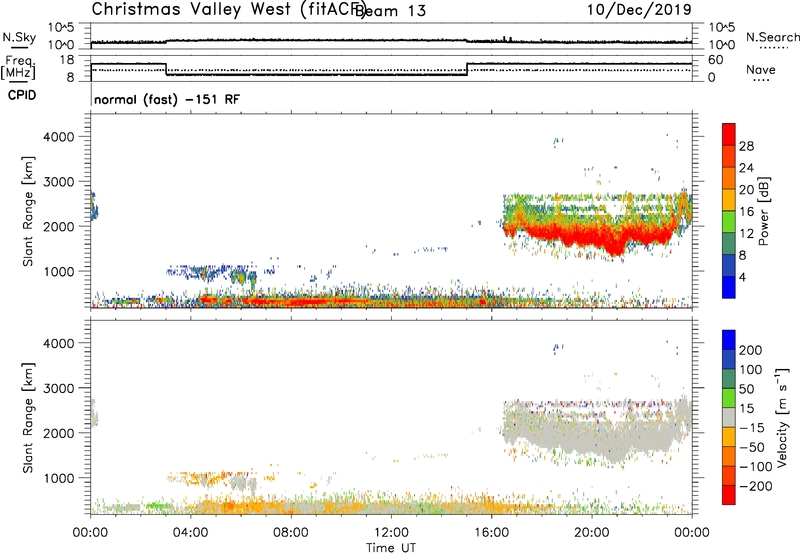The width and height of the screenshot is (800, 554).
Task: Click the light green 12–16 dB power colorbar segment
Action: tap(729, 222)
